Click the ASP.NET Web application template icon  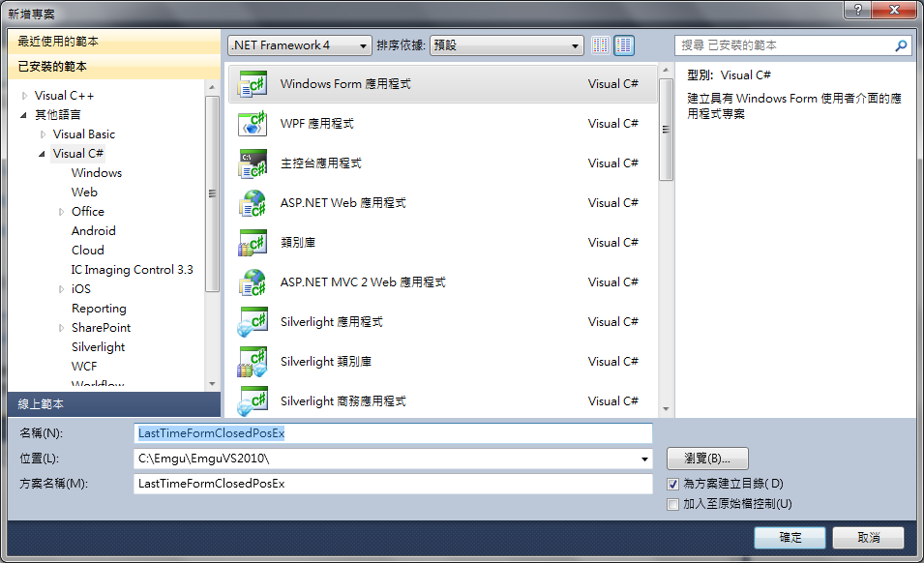(x=253, y=203)
